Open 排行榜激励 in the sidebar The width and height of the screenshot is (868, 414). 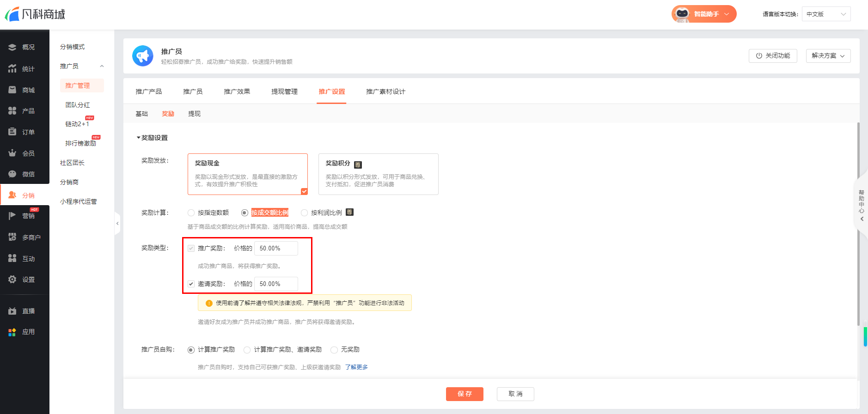(81, 143)
